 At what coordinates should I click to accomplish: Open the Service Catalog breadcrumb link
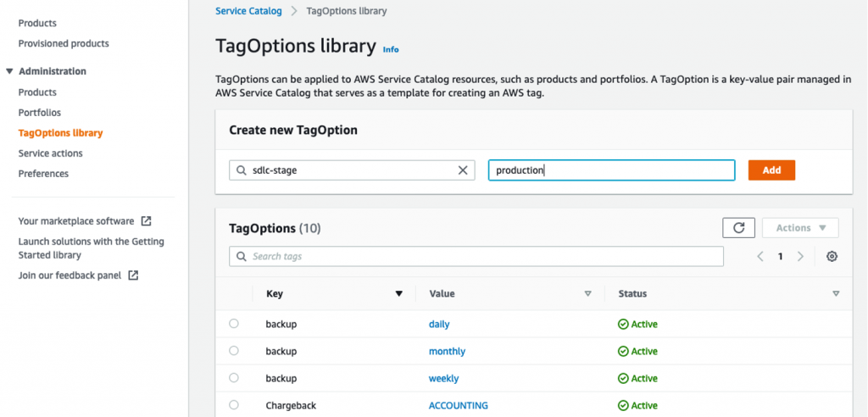[x=248, y=11]
